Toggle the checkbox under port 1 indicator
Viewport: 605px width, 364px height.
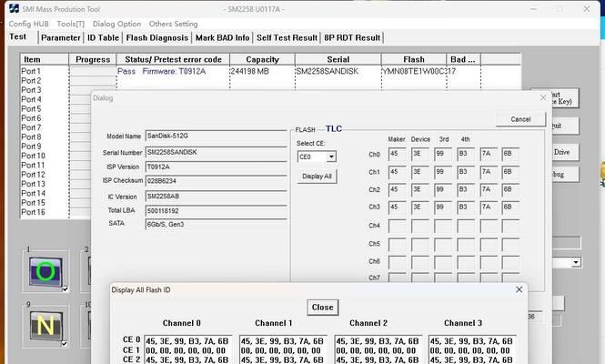(x=66, y=288)
